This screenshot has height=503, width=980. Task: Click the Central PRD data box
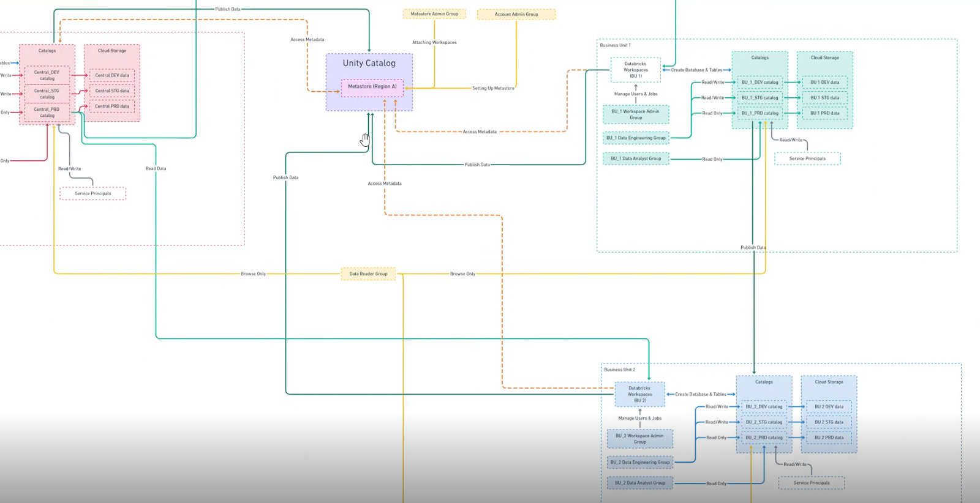coord(112,106)
